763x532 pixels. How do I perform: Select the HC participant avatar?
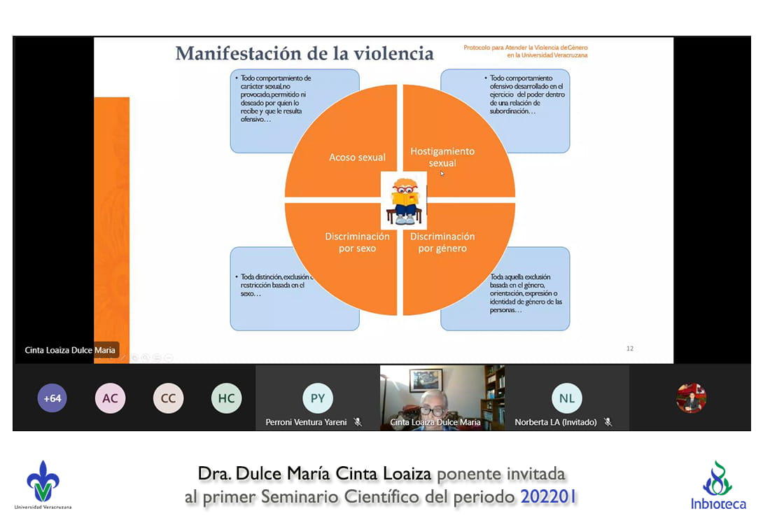(226, 398)
